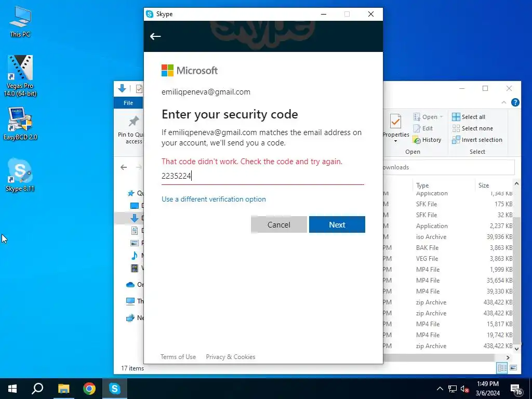Click the Explorer title bar checkmark properties icon
Screen dimensions: 532x399
(x=139, y=88)
